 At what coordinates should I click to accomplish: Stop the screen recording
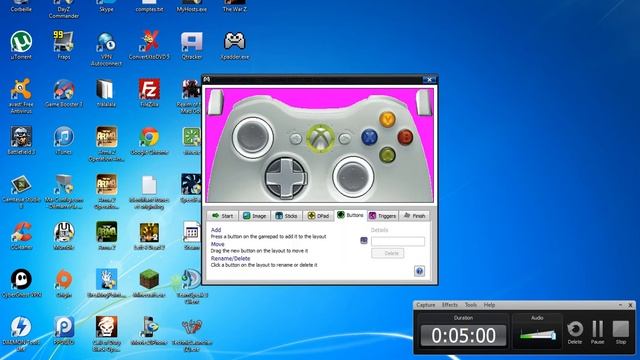coord(621,331)
